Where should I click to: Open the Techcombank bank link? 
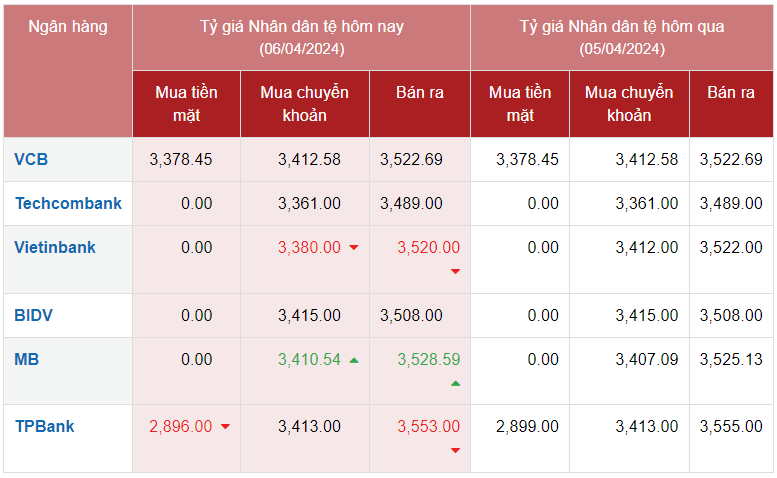point(68,203)
